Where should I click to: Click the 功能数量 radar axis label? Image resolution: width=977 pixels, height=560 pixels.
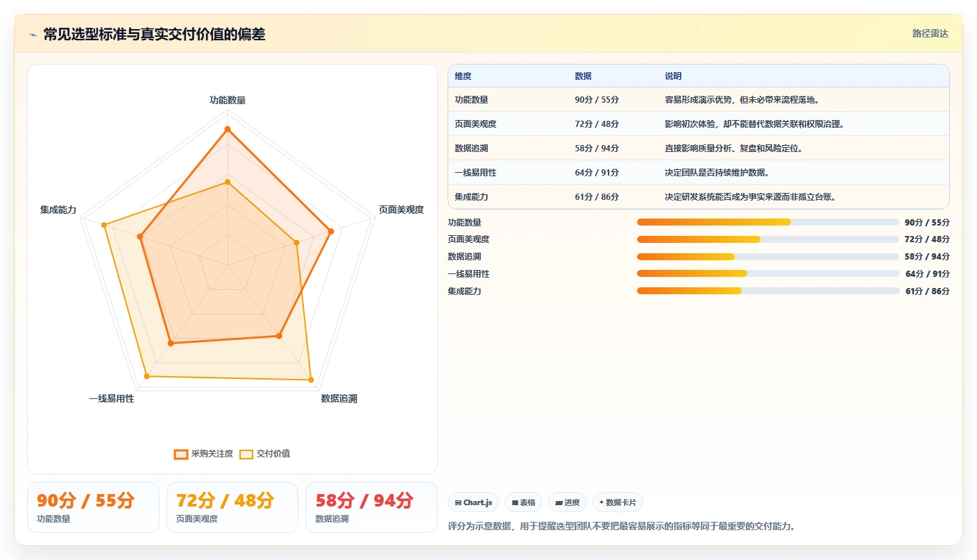pyautogui.click(x=228, y=100)
